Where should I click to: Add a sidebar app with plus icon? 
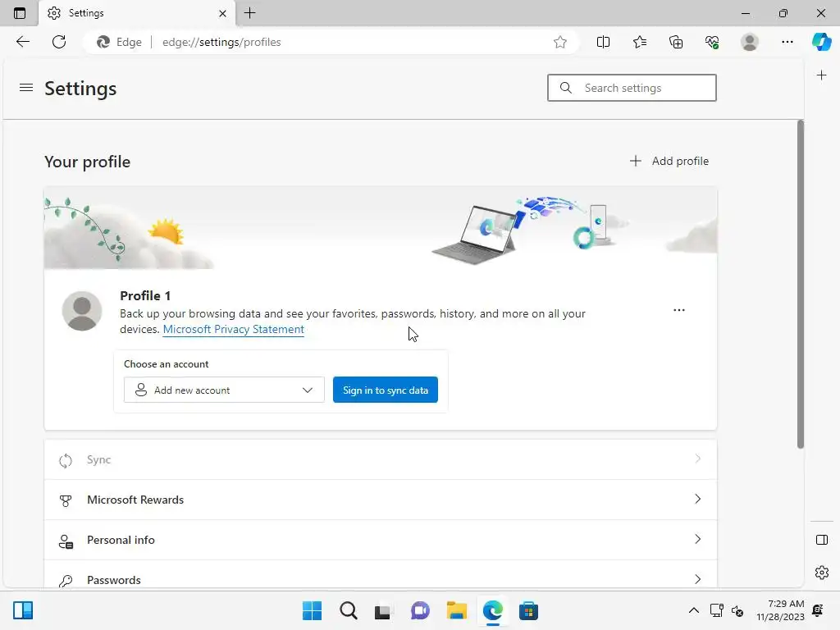click(x=821, y=75)
